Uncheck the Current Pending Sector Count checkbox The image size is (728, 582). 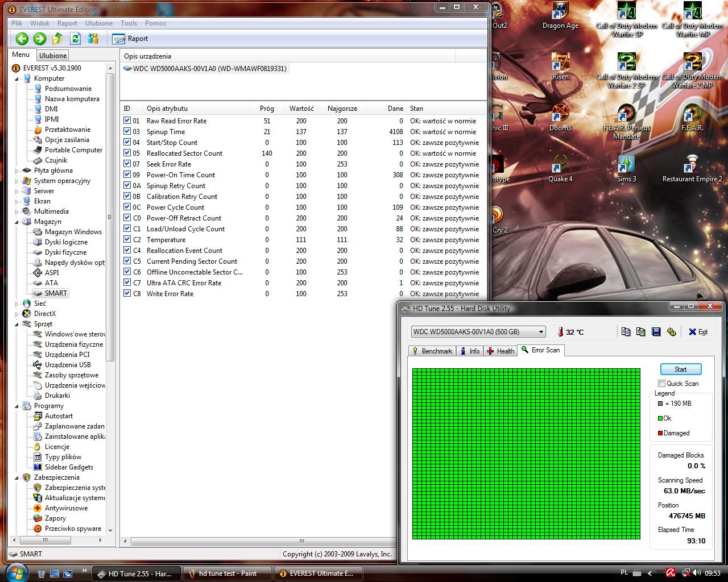tap(127, 261)
